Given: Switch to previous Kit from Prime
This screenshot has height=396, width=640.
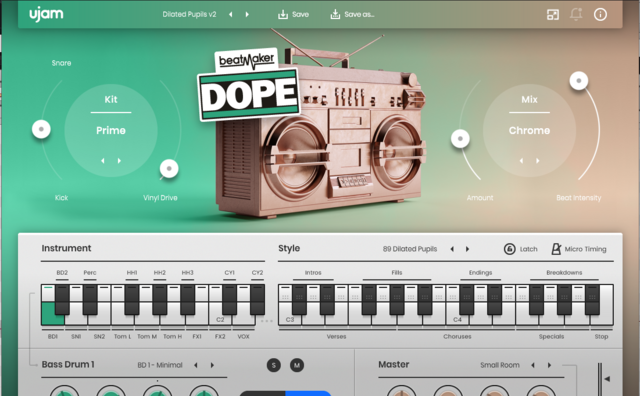Looking at the screenshot, I should [103, 161].
